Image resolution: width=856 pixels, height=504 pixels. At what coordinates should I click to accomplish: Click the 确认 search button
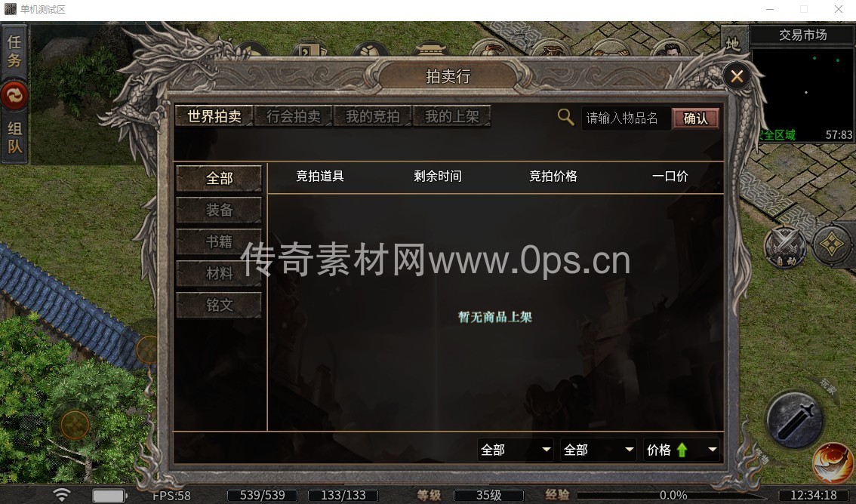click(695, 118)
